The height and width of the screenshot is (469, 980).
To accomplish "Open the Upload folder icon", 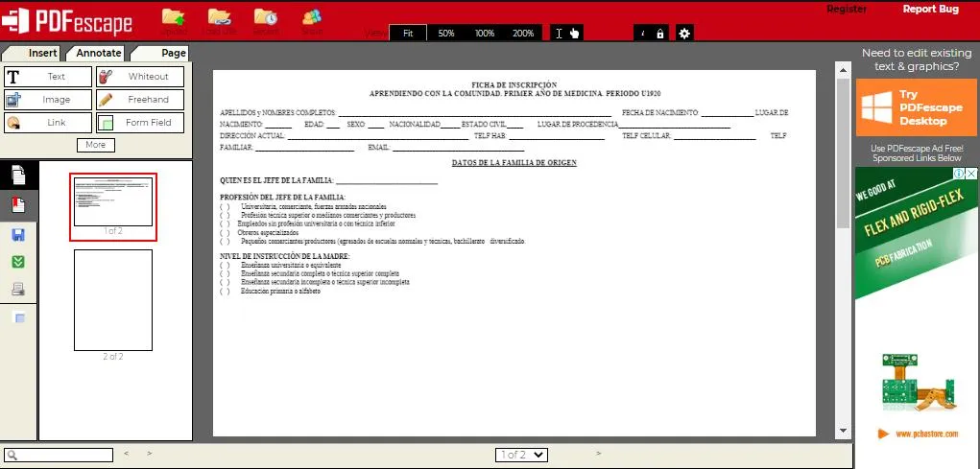I will 173,17.
